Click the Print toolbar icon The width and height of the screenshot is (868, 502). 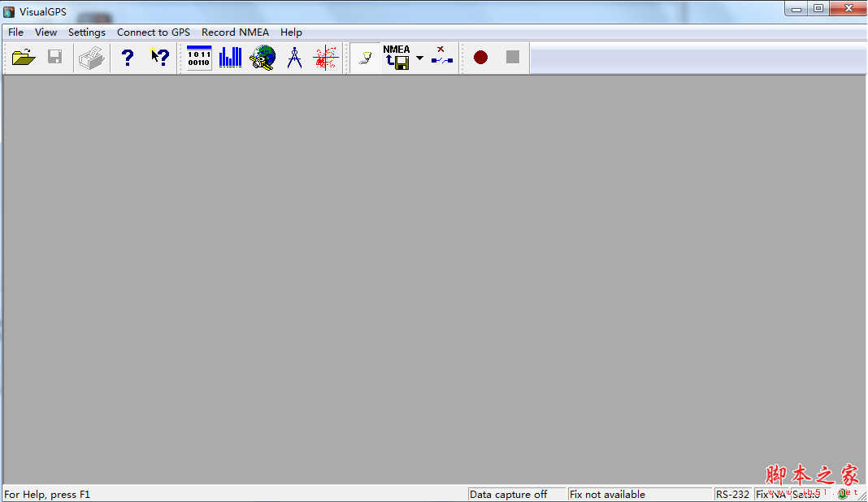point(91,57)
